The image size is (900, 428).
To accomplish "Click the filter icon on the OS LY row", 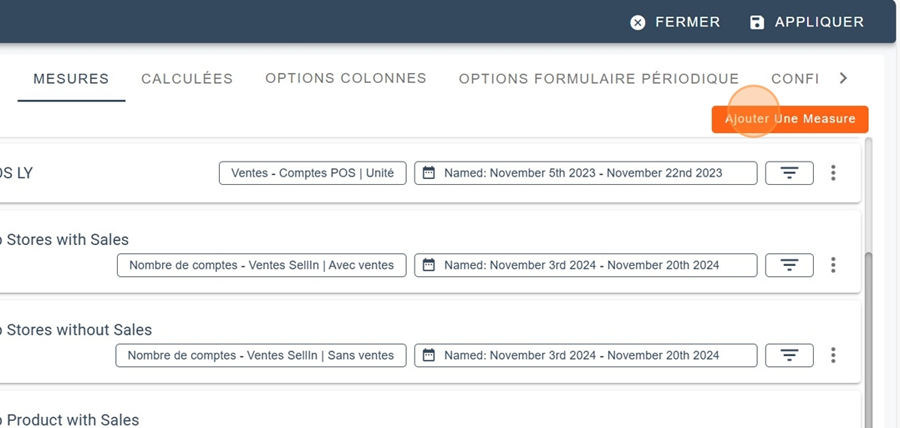I will 789,173.
